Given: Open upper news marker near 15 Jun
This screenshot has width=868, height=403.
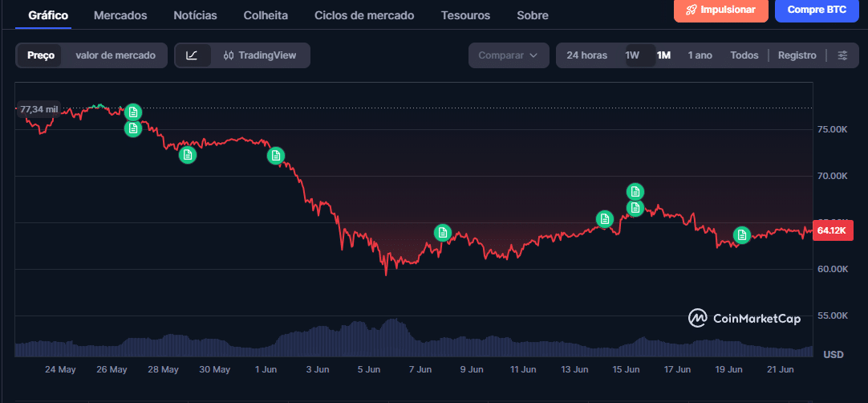Looking at the screenshot, I should (635, 192).
